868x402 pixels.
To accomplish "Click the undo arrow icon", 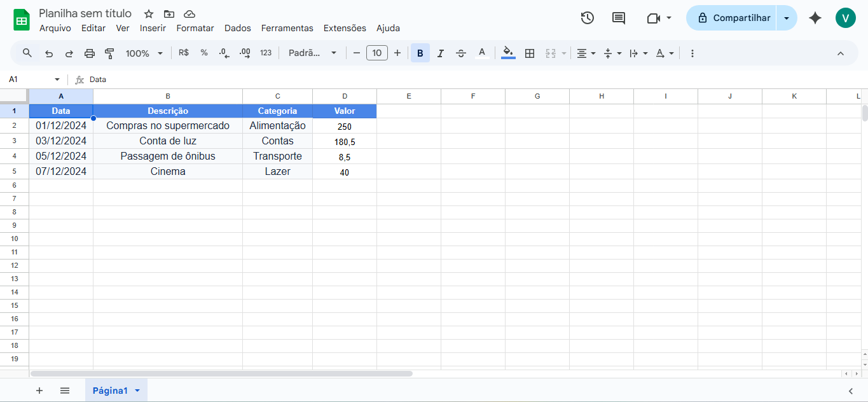I will pyautogui.click(x=49, y=53).
